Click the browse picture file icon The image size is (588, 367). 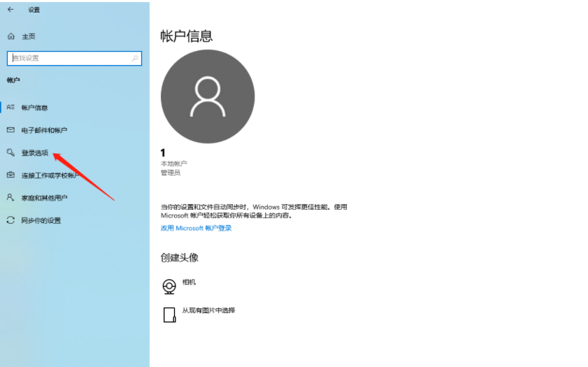point(169,315)
